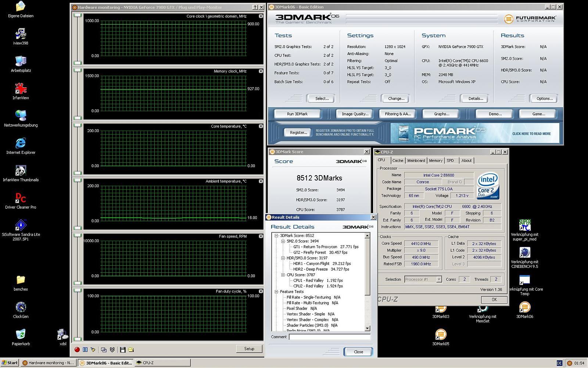Click the Core clock graph range slider

point(78,39)
